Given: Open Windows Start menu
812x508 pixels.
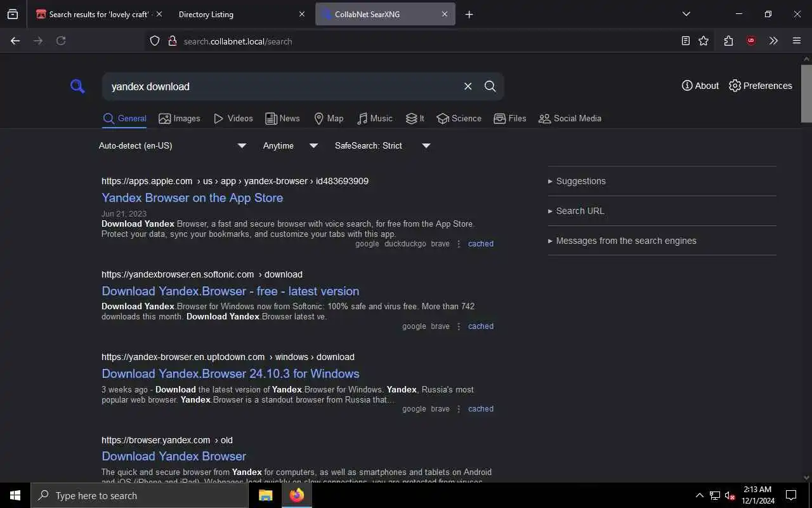Looking at the screenshot, I should (x=15, y=495).
